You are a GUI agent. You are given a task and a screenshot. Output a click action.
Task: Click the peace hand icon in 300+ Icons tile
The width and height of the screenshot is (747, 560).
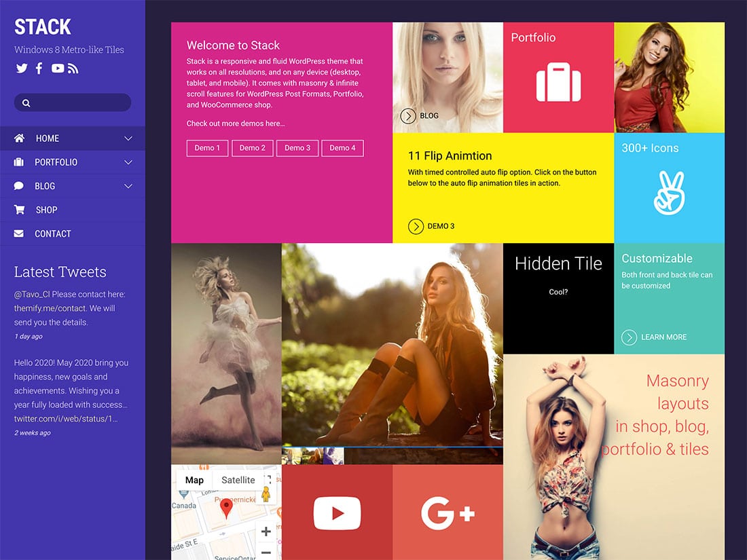click(670, 193)
